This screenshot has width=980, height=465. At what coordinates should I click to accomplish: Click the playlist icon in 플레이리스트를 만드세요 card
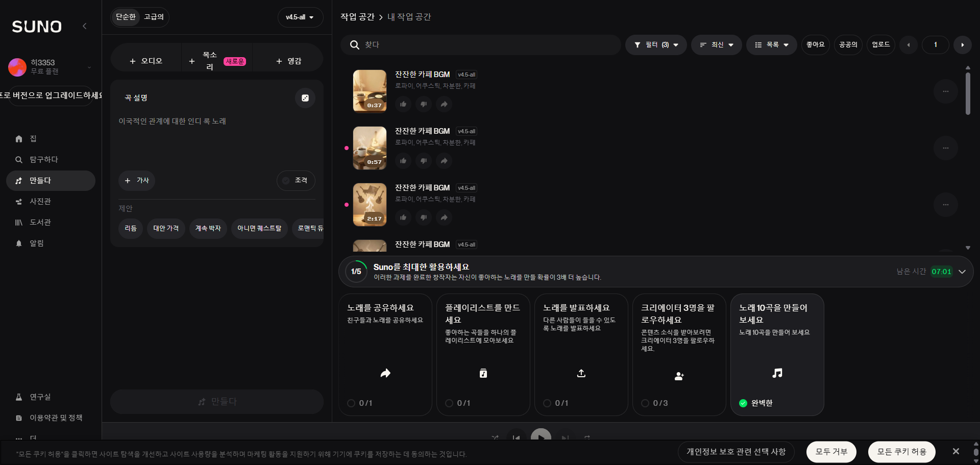pos(483,373)
